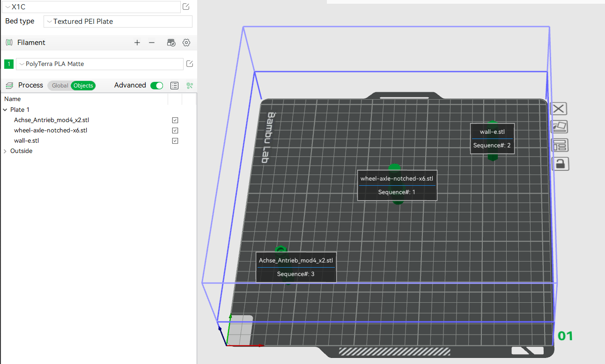Open the Bed type dropdown
This screenshot has width=605, height=364.
[x=118, y=22]
